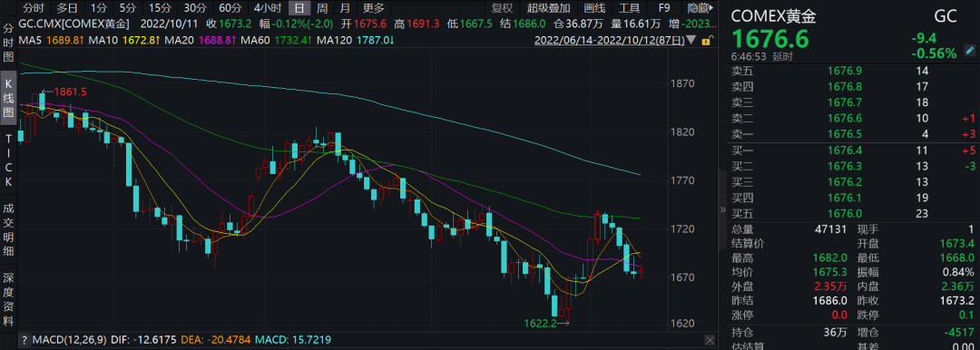This screenshot has width=980, height=350.
Task: Close the MACD indicator panel
Action: point(710,341)
